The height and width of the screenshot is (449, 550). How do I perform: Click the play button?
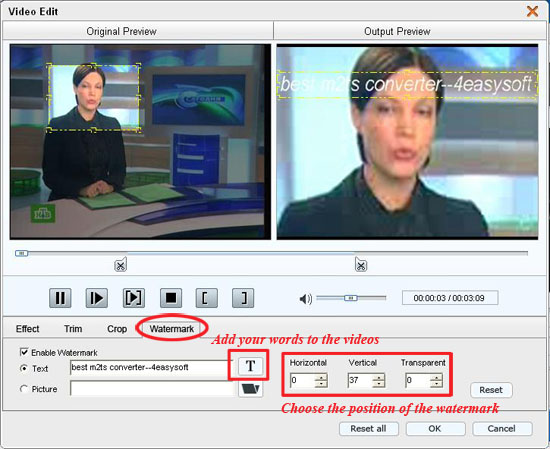click(x=96, y=298)
